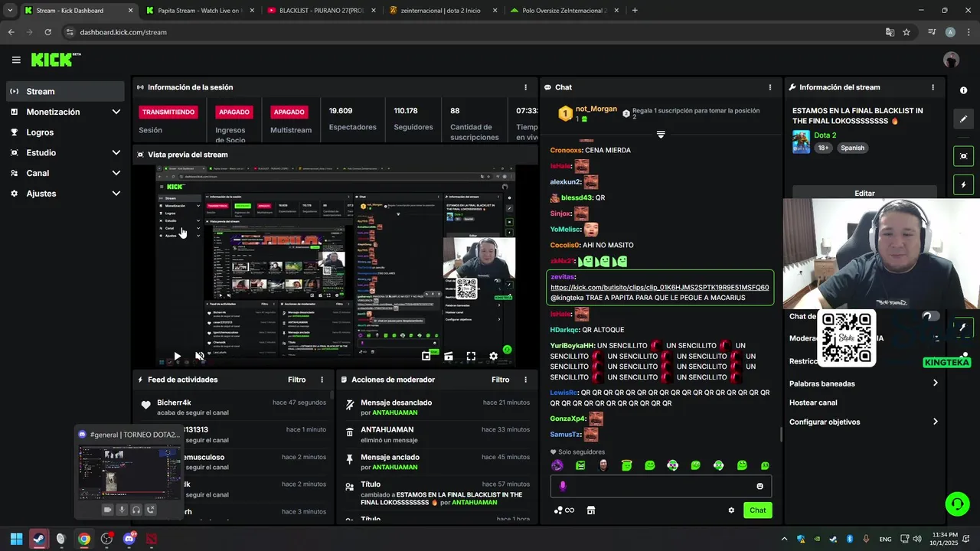Click the Editar stream info button
Screen dimensions: 980x551
[864, 193]
